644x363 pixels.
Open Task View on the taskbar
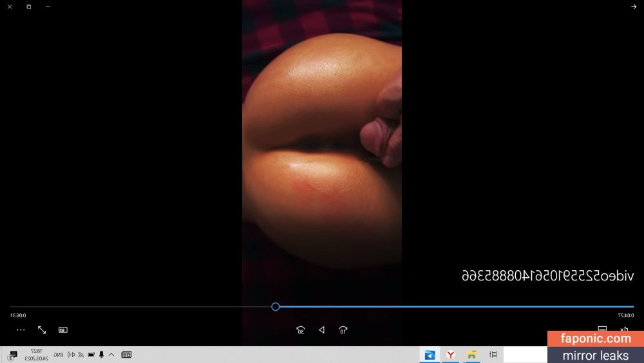point(493,355)
